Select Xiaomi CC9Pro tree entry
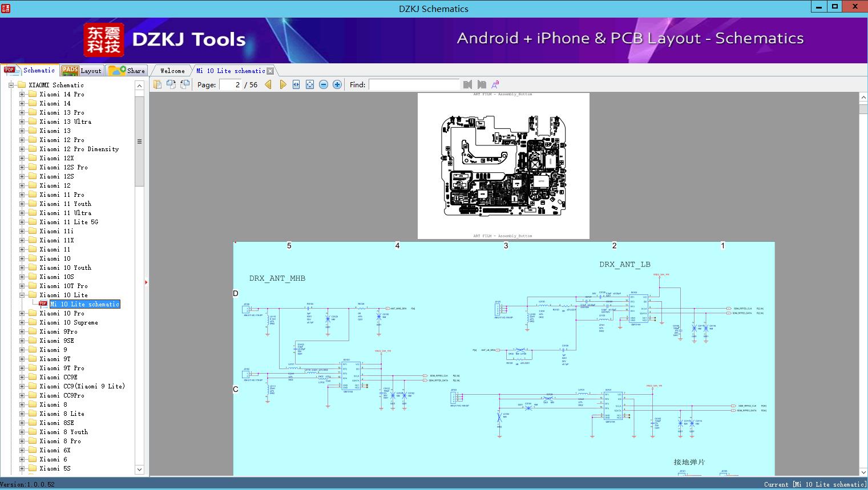Image resolution: width=868 pixels, height=490 pixels. point(62,395)
